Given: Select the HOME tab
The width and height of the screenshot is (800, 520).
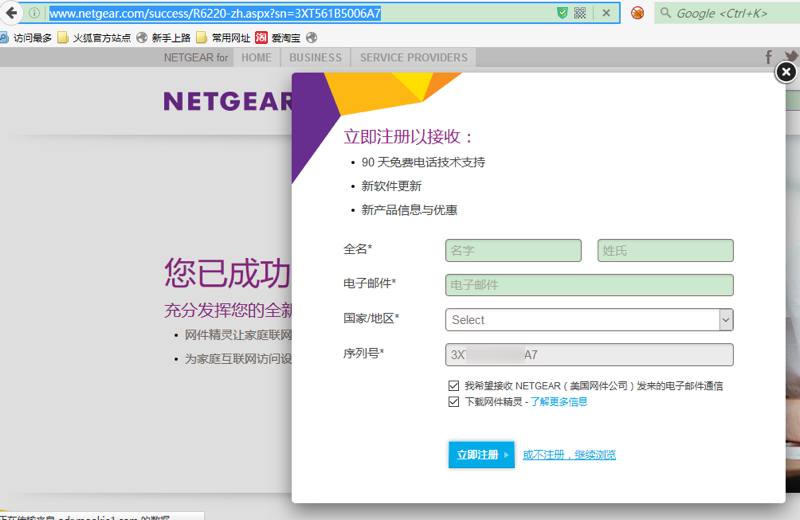Looking at the screenshot, I should 257,58.
